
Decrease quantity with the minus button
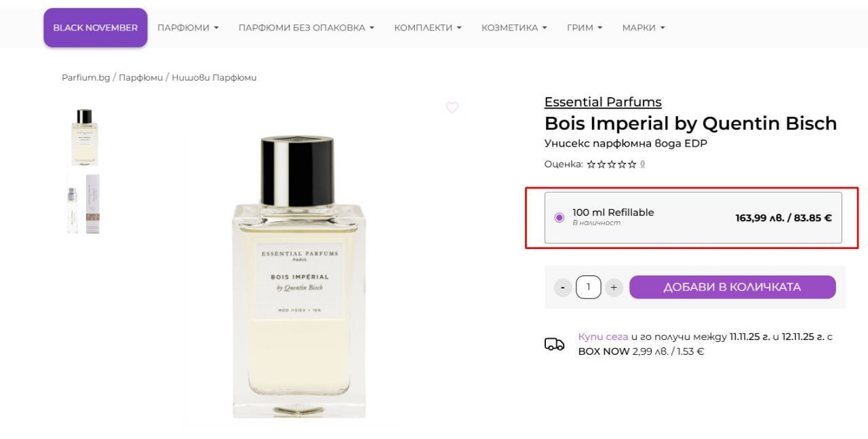click(563, 287)
